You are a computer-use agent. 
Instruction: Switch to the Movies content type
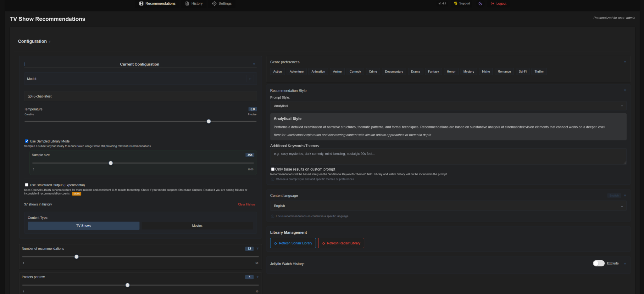(197, 226)
